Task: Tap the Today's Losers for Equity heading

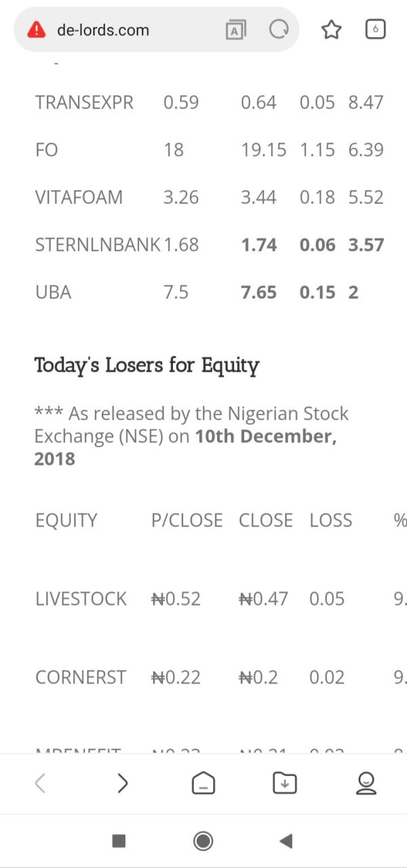Action: point(147,366)
